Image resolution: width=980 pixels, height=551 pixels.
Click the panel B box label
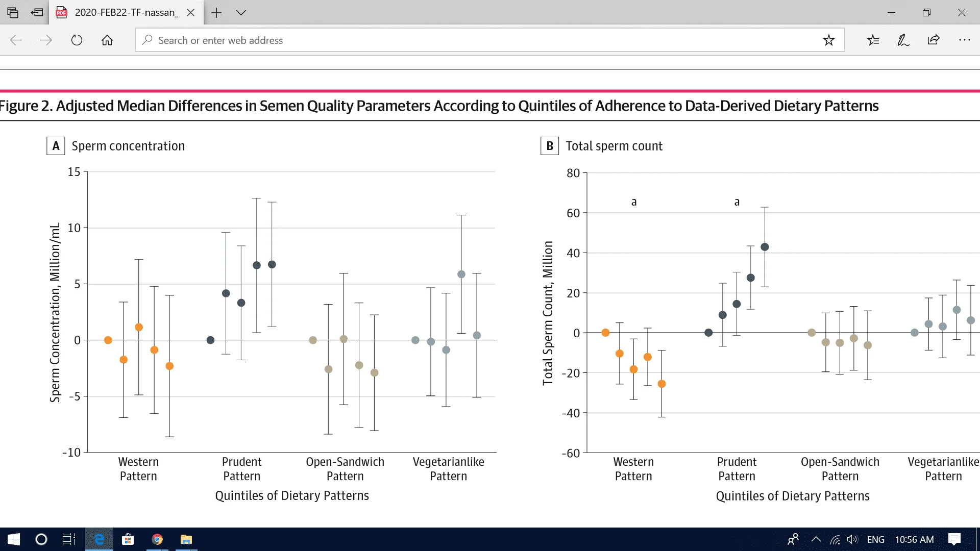pos(550,146)
